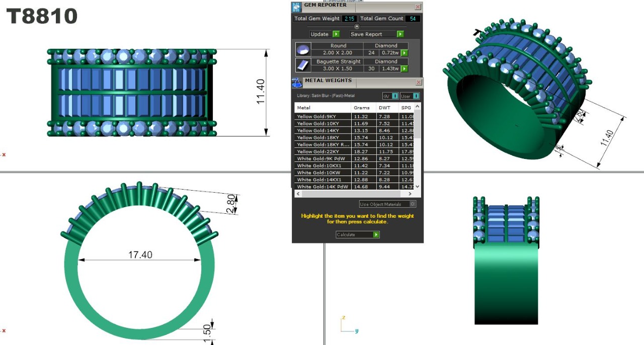Viewport: 644px width, 345px height.
Task: Click green arrow next to 0.72tw
Action: (404, 53)
